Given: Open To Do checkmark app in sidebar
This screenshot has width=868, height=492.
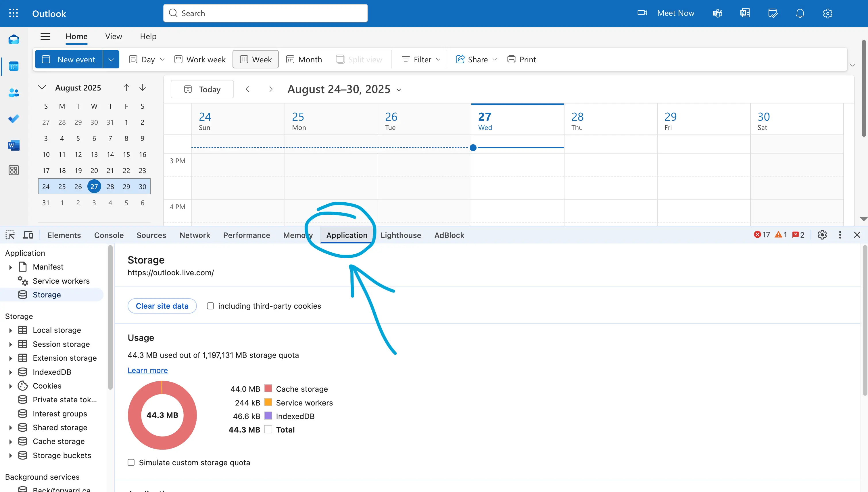Looking at the screenshot, I should 14,119.
